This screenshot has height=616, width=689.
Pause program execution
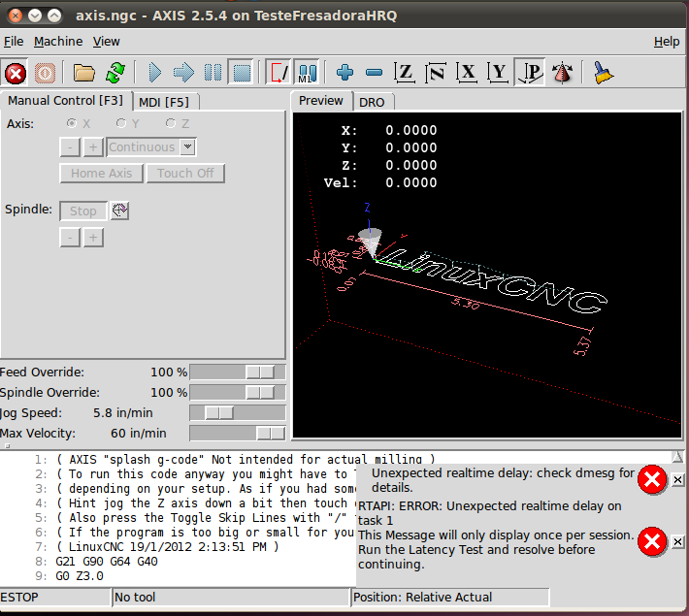[x=213, y=73]
